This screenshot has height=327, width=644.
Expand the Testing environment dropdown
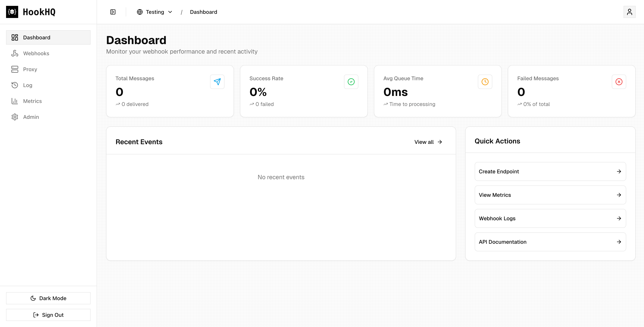coord(155,12)
